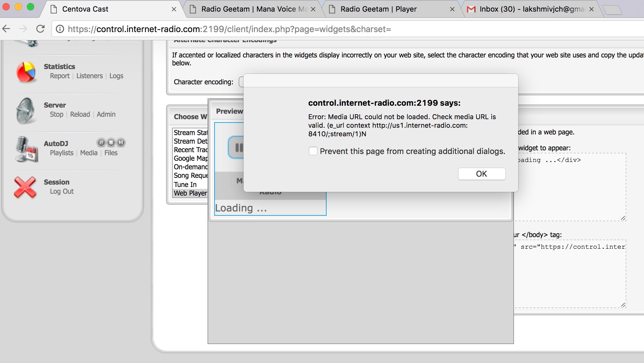Click the site info icon in address bar
644x363 pixels.
tap(60, 29)
